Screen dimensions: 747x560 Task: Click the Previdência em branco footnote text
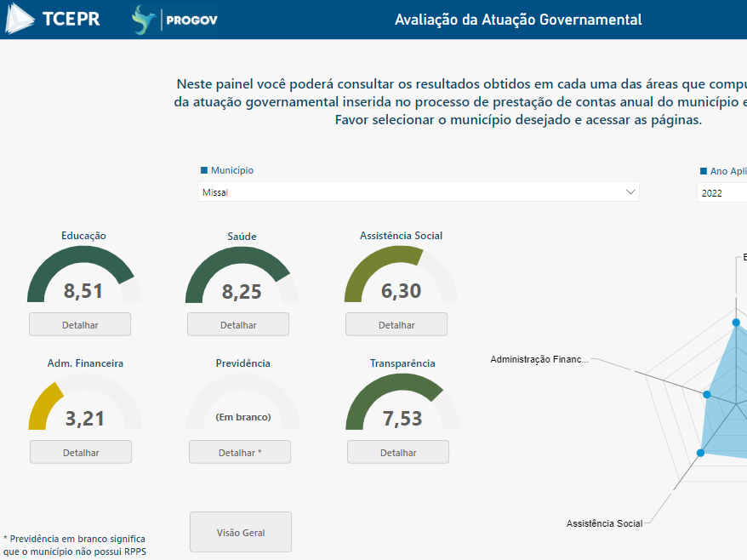pyautogui.click(x=75, y=546)
